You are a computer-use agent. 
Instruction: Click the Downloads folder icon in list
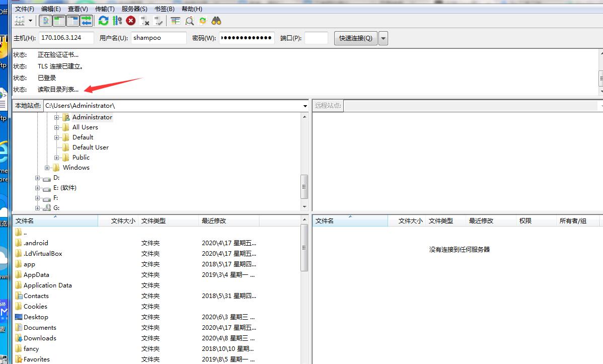point(19,338)
